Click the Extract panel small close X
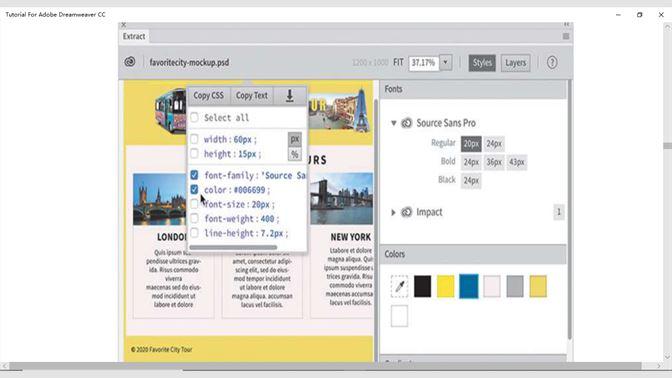 (x=123, y=25)
